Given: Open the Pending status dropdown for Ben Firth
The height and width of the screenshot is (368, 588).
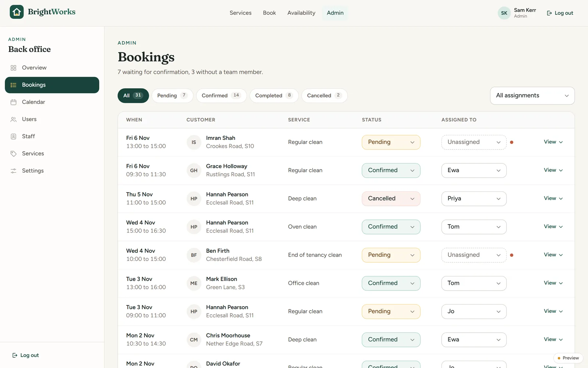Looking at the screenshot, I should [391, 255].
